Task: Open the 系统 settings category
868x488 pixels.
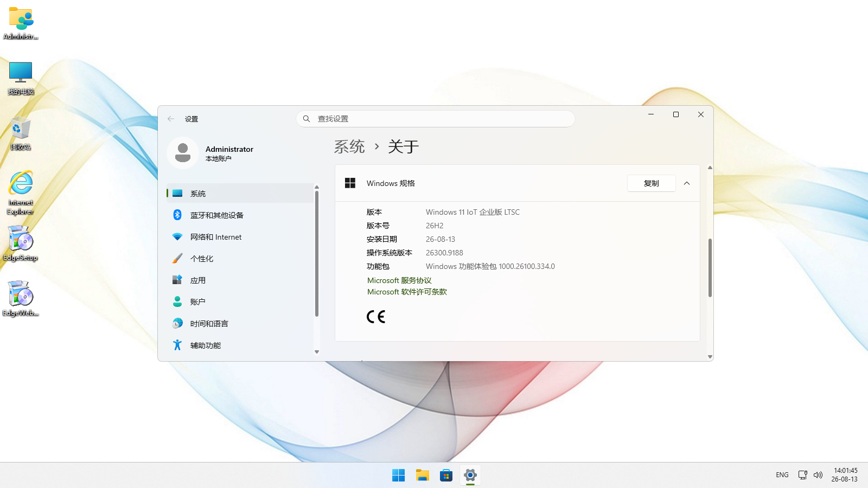Action: pyautogui.click(x=240, y=194)
